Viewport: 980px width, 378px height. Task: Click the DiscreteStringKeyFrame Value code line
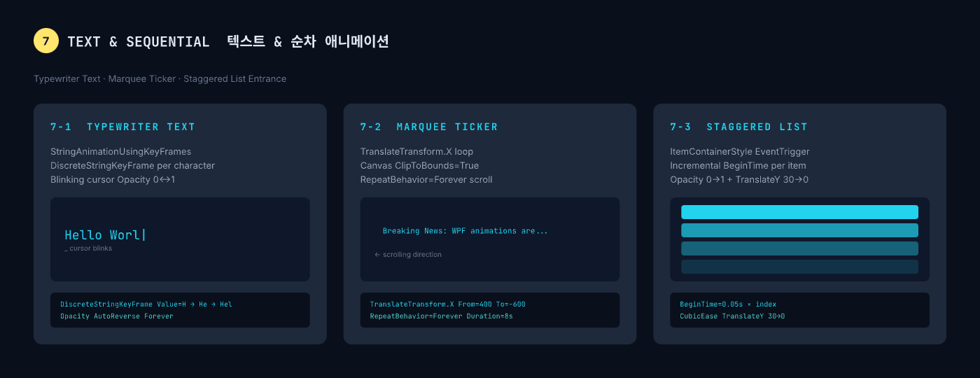[146, 304]
